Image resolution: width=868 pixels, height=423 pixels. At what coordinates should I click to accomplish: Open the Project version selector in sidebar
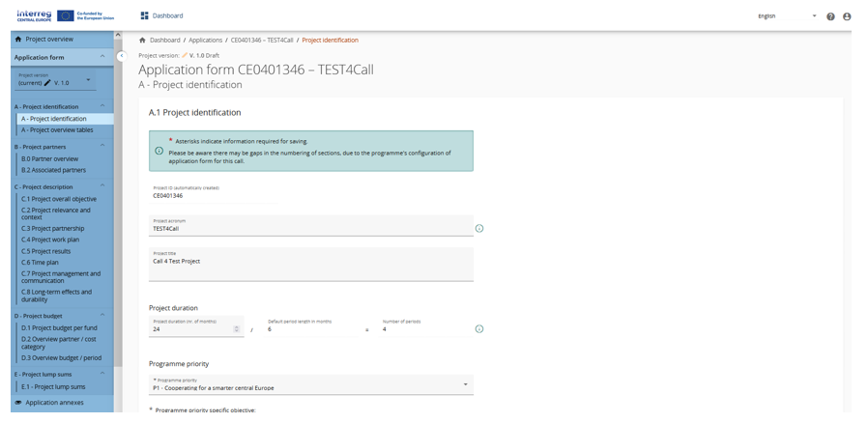pos(55,80)
